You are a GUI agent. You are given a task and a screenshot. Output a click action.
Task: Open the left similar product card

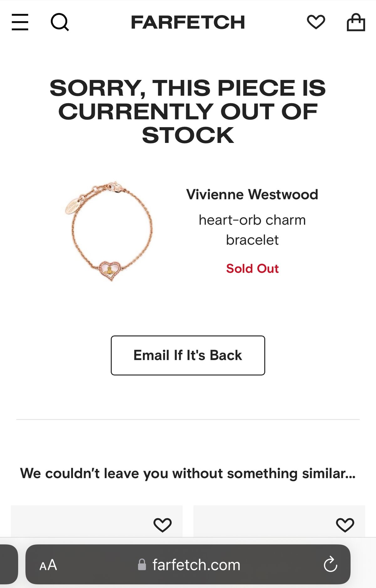point(97,521)
